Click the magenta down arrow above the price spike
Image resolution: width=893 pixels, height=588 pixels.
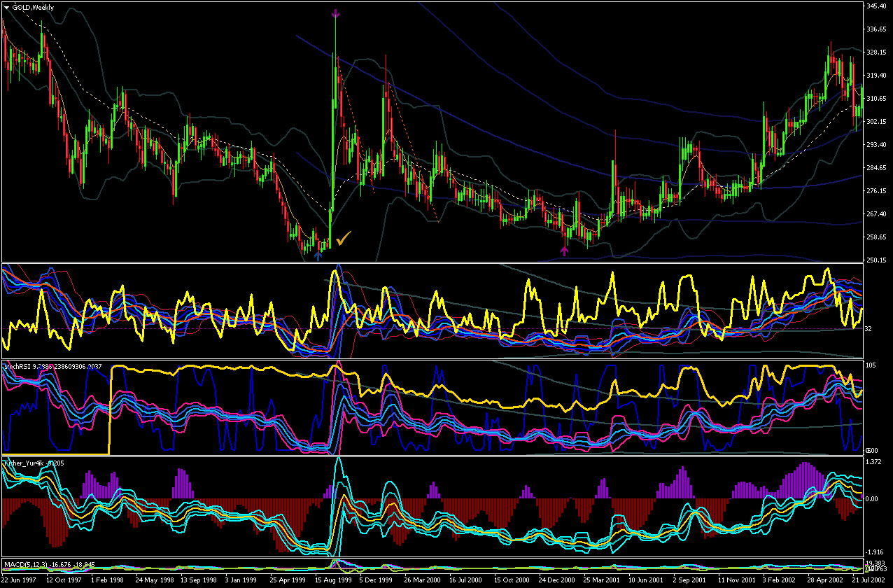[x=335, y=14]
